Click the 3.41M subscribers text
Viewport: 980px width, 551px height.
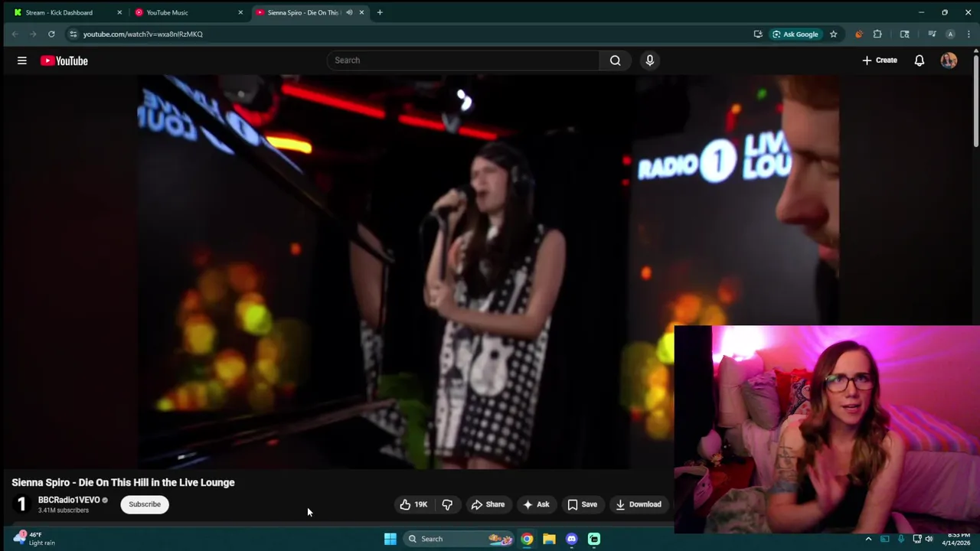tap(64, 510)
